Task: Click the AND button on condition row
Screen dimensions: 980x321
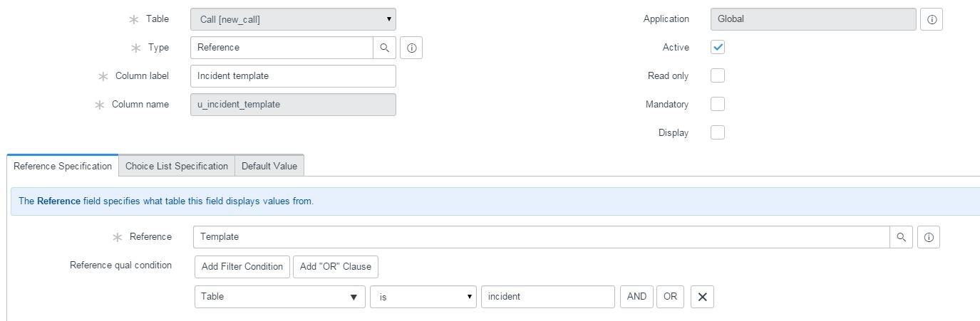Action: 637,297
